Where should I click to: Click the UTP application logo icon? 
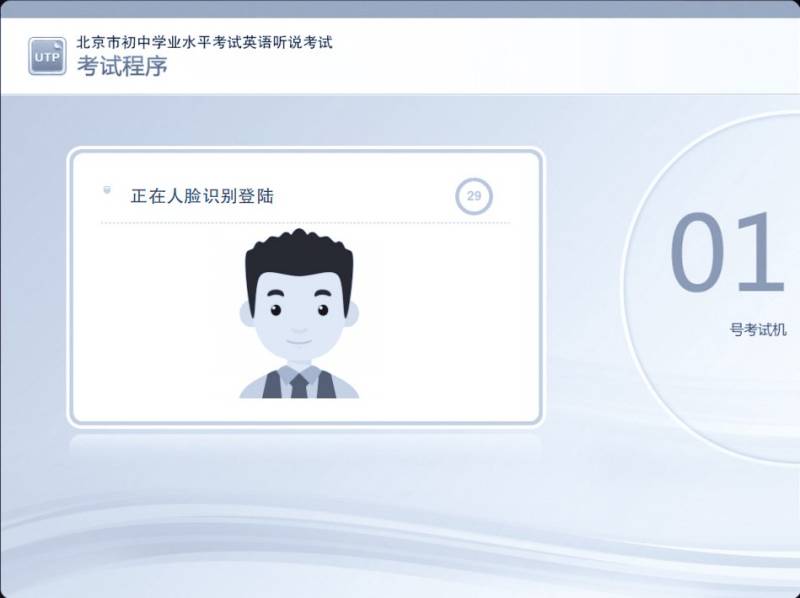coord(47,56)
